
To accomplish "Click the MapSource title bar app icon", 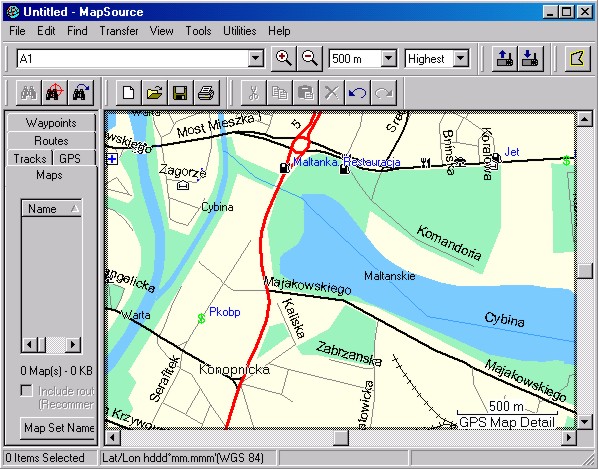I will coord(13,12).
